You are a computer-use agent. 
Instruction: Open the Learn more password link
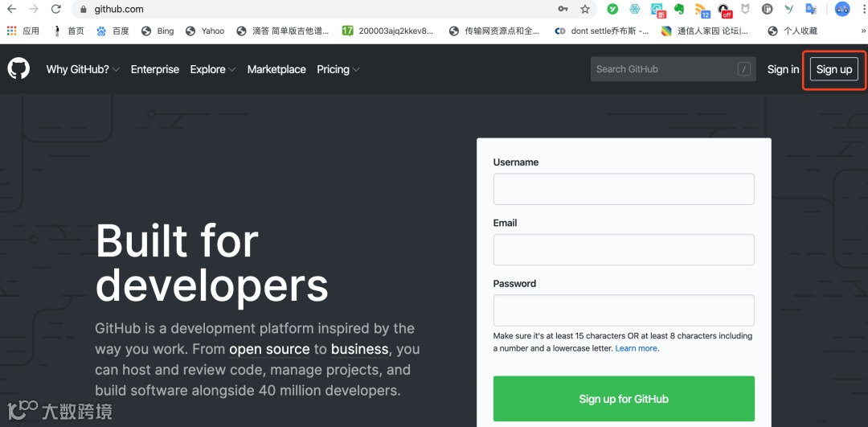click(x=636, y=348)
